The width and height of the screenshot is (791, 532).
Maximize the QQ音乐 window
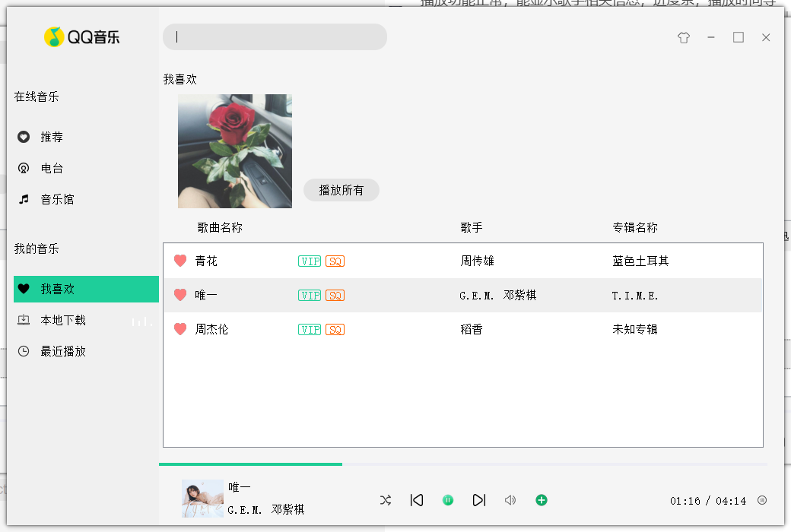[739, 37]
